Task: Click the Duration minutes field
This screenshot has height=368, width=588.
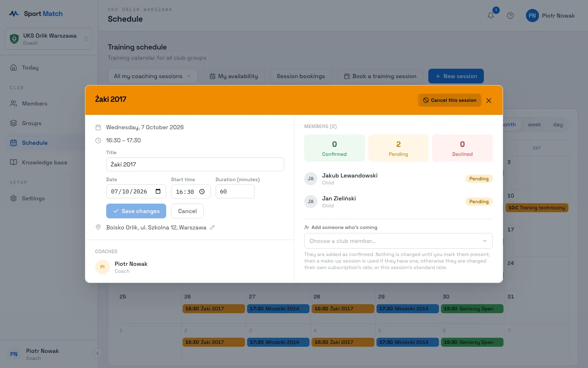Action: point(235,191)
